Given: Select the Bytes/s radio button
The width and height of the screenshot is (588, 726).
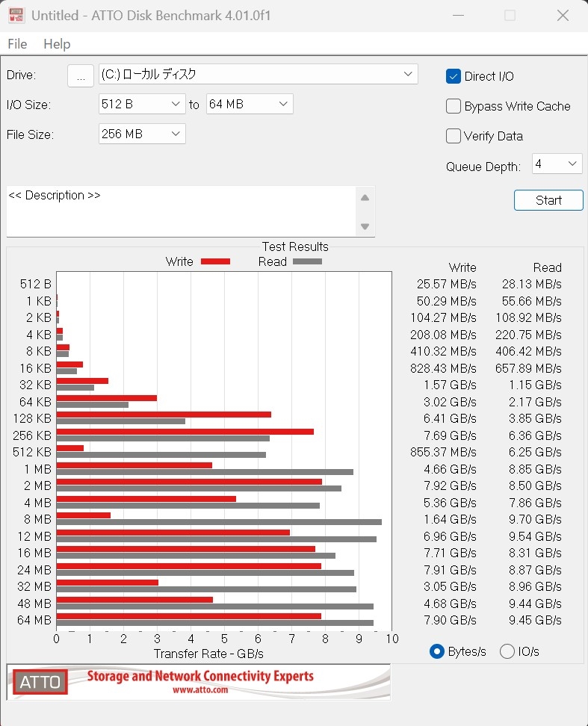Looking at the screenshot, I should click(436, 651).
